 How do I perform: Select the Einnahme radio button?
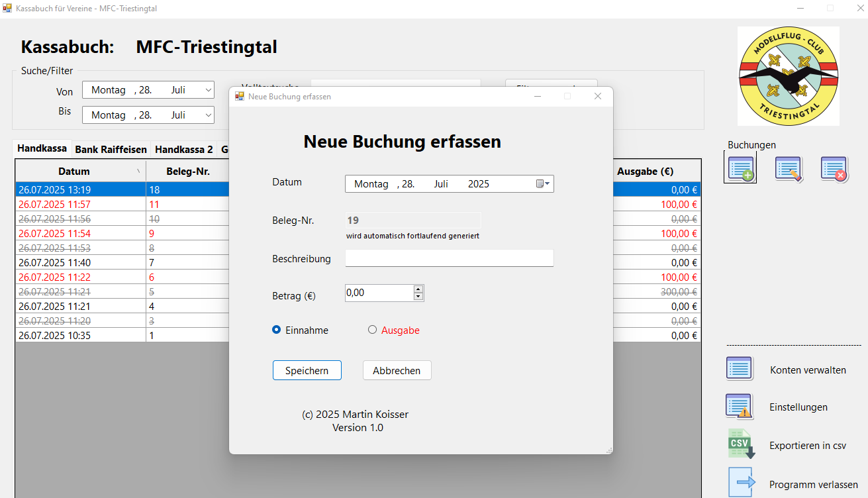pos(277,330)
